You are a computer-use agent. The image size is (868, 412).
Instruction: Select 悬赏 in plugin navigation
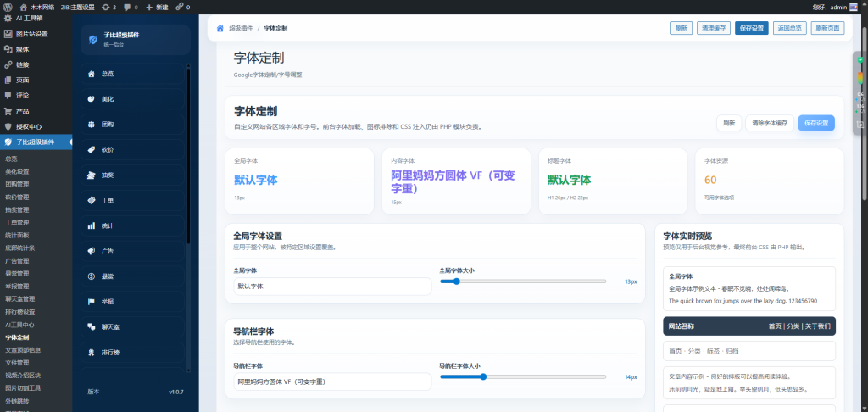click(x=132, y=276)
